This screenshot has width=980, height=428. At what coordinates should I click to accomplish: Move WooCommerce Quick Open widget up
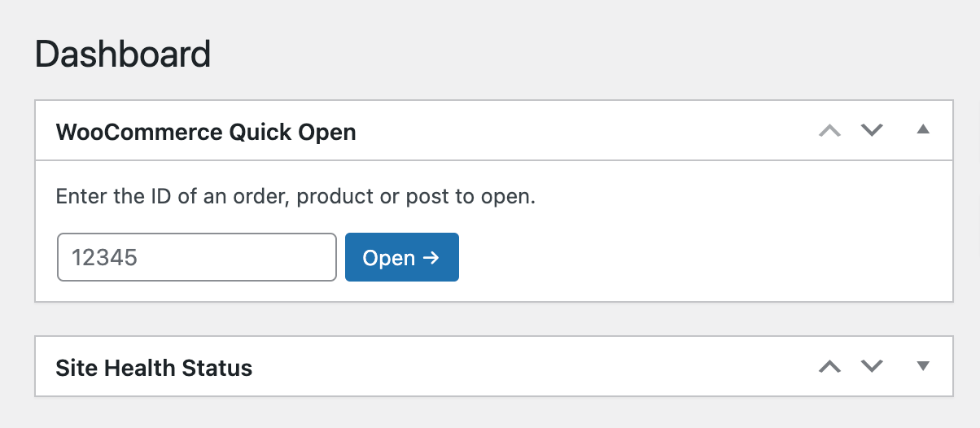click(829, 130)
